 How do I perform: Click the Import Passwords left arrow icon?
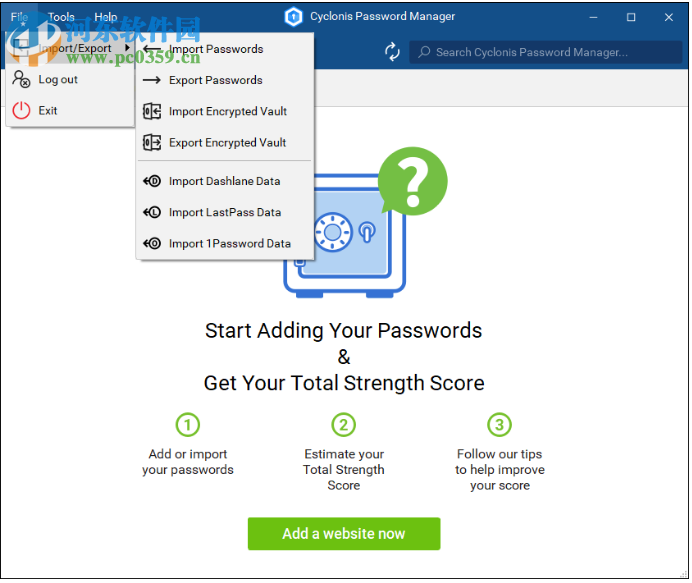click(152, 49)
